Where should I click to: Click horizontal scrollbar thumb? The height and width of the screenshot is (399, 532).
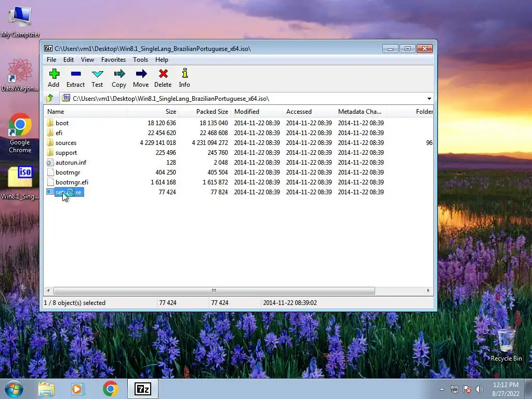[x=214, y=290]
